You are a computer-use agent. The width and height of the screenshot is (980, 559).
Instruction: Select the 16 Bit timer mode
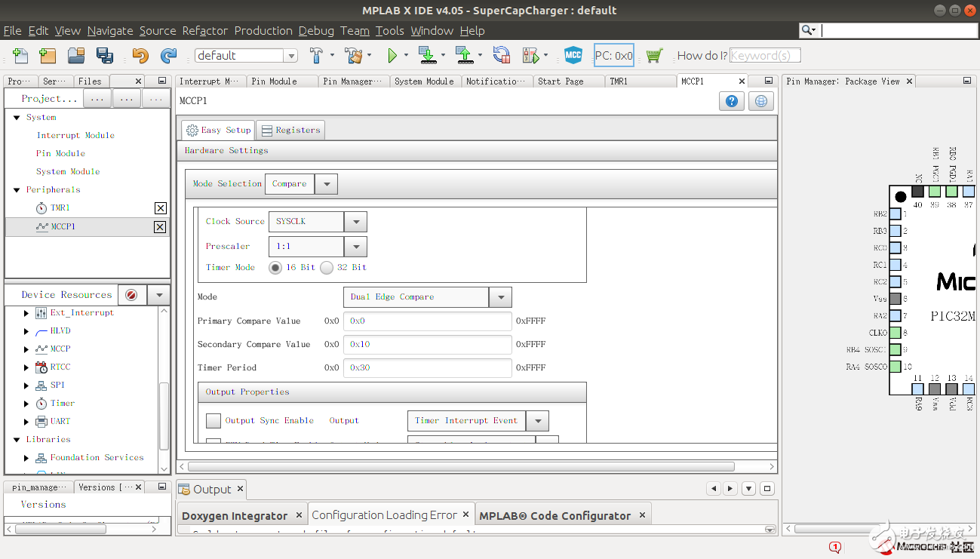coord(276,267)
